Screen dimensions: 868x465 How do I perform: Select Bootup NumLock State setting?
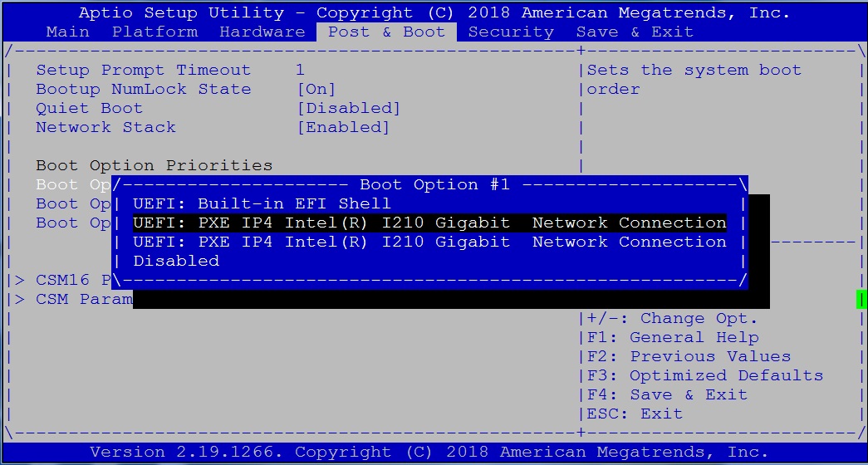[x=144, y=89]
